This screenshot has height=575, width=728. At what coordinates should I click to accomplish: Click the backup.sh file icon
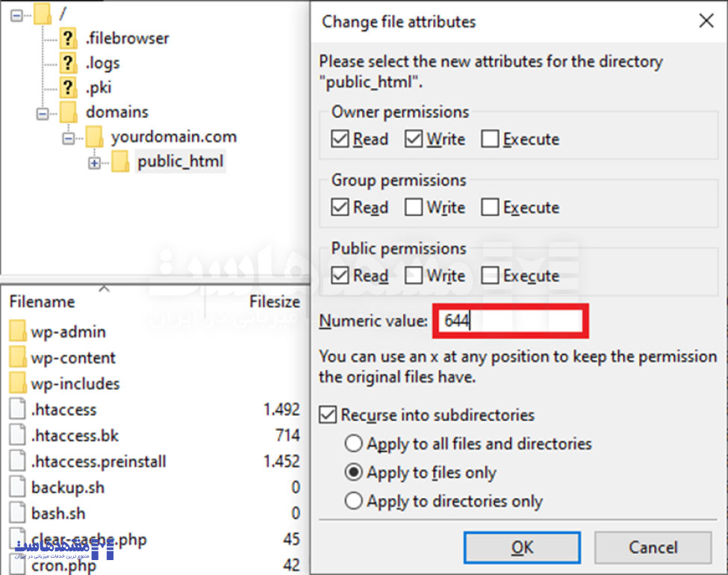tap(18, 488)
